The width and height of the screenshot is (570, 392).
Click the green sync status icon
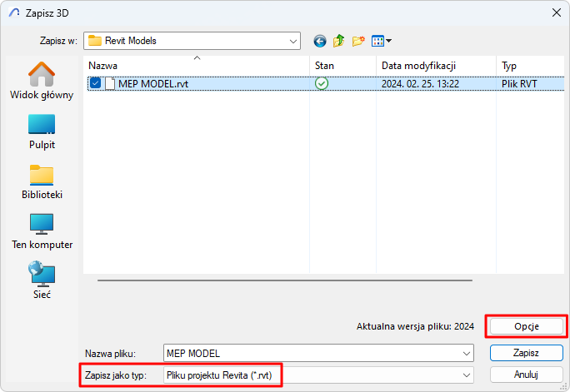pos(322,83)
